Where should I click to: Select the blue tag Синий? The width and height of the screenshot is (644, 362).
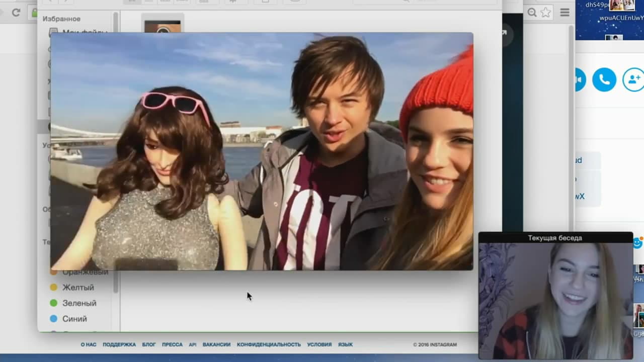click(x=74, y=319)
